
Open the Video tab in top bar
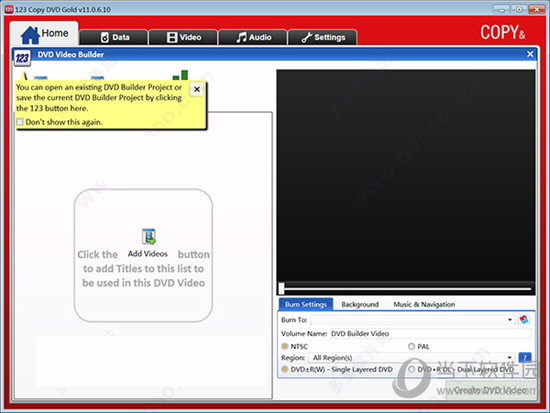point(183,37)
